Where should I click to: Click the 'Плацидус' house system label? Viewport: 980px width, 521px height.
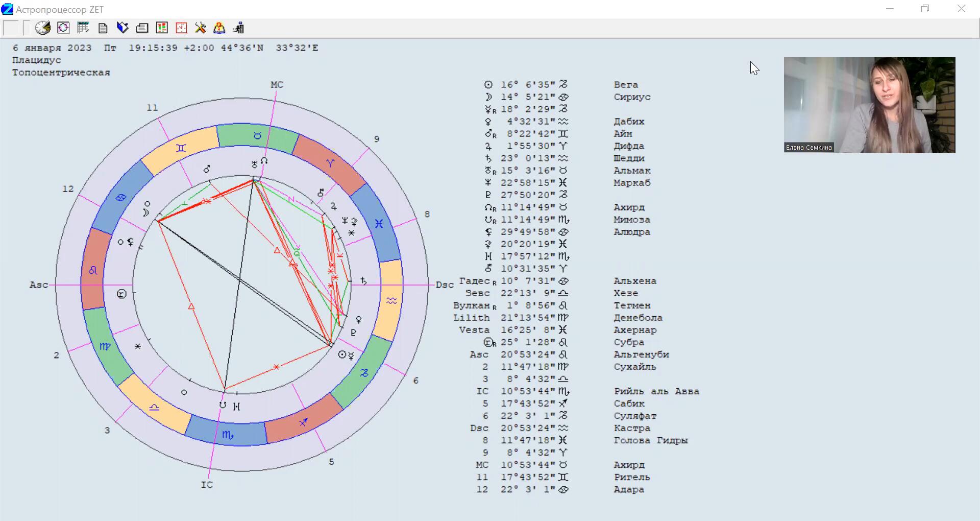(37, 60)
